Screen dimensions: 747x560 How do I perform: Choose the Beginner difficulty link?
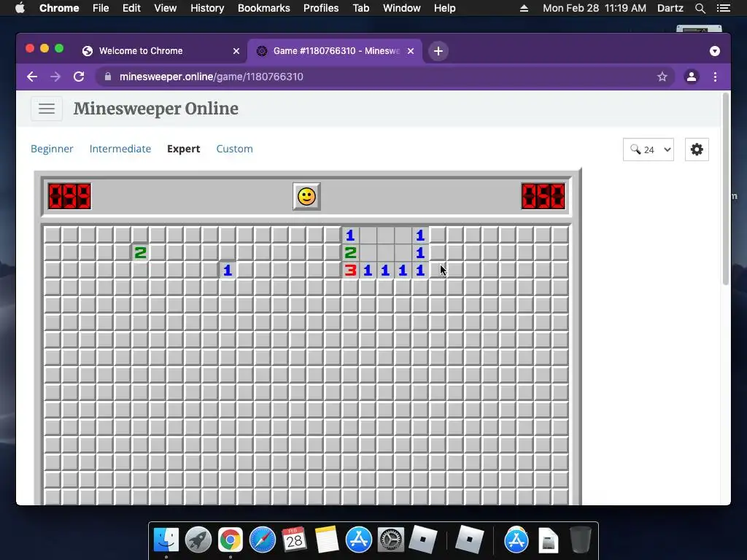(52, 149)
